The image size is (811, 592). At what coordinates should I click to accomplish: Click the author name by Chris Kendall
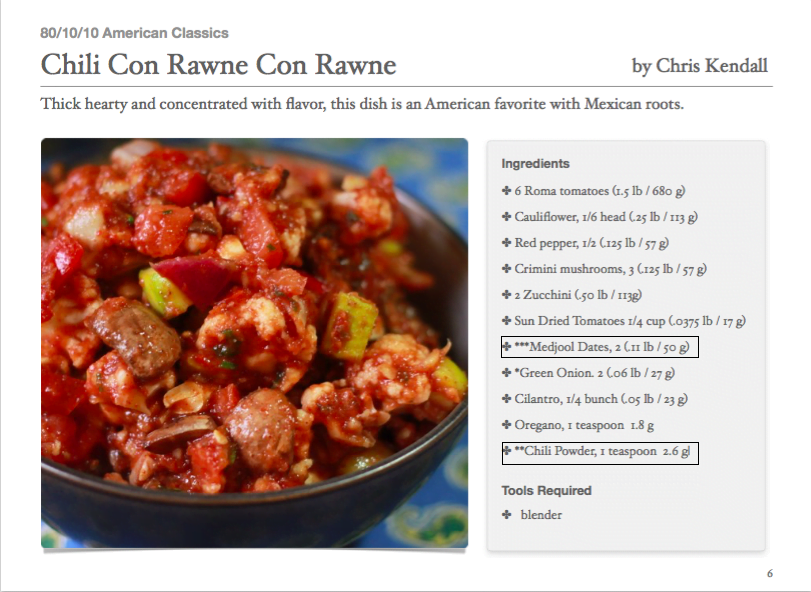tap(699, 66)
